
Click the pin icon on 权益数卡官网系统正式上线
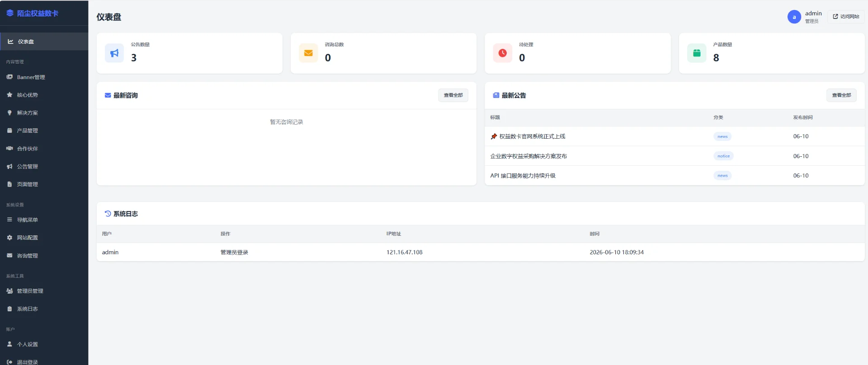(x=494, y=136)
